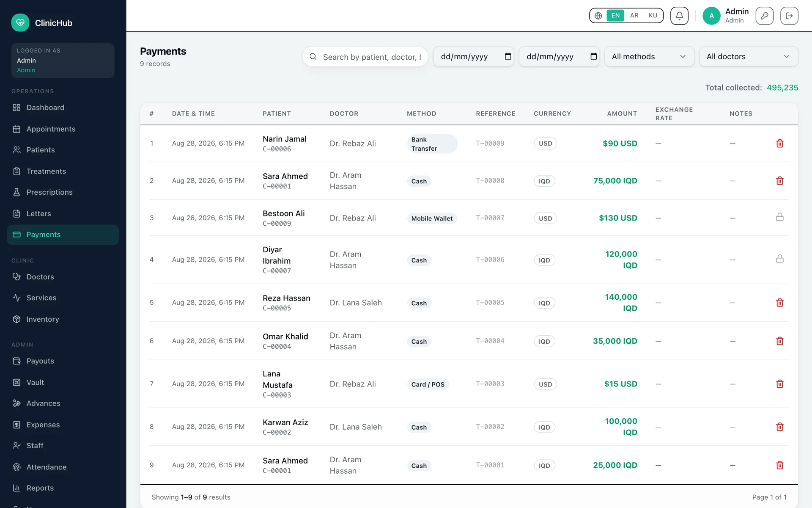Click USD badge in Lana Mustafa row
Screen dimensions: 812x508
pos(545,384)
